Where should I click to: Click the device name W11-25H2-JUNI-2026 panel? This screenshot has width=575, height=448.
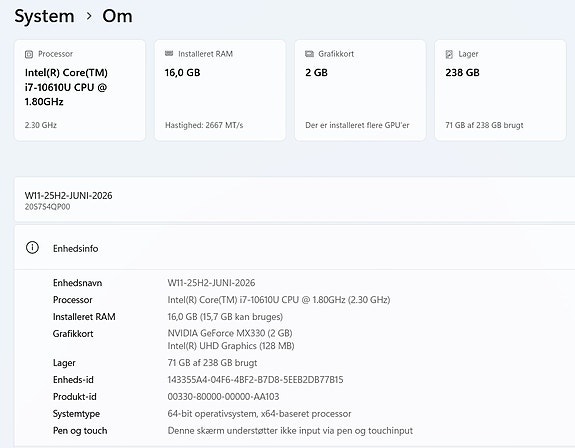click(x=294, y=199)
